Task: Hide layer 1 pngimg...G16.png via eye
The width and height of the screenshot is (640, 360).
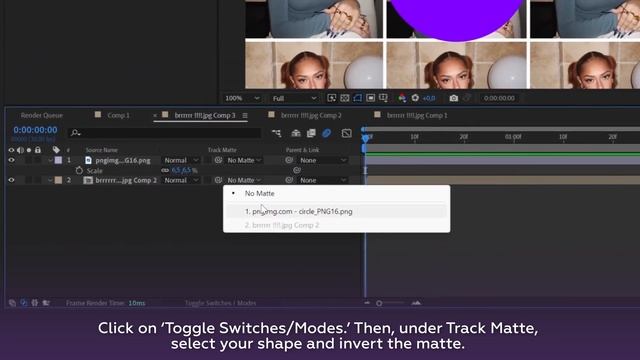Action: 11,160
